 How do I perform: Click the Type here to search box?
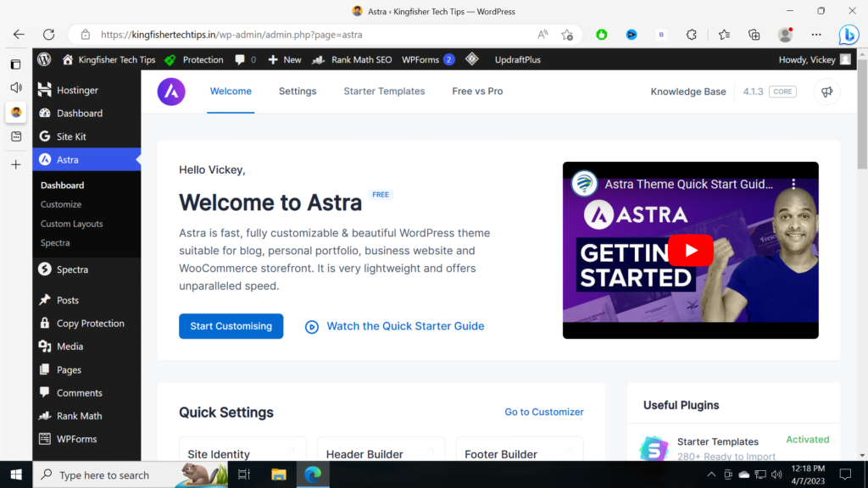130,474
